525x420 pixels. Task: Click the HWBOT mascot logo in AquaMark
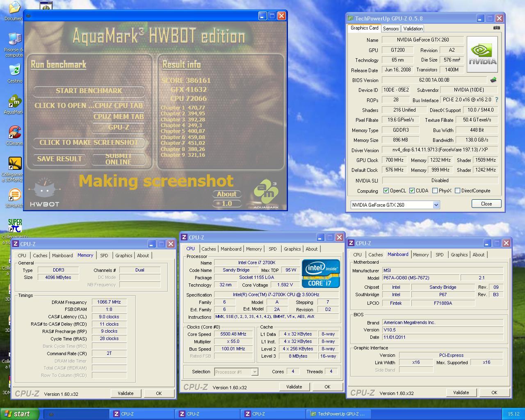pyautogui.click(x=44, y=192)
